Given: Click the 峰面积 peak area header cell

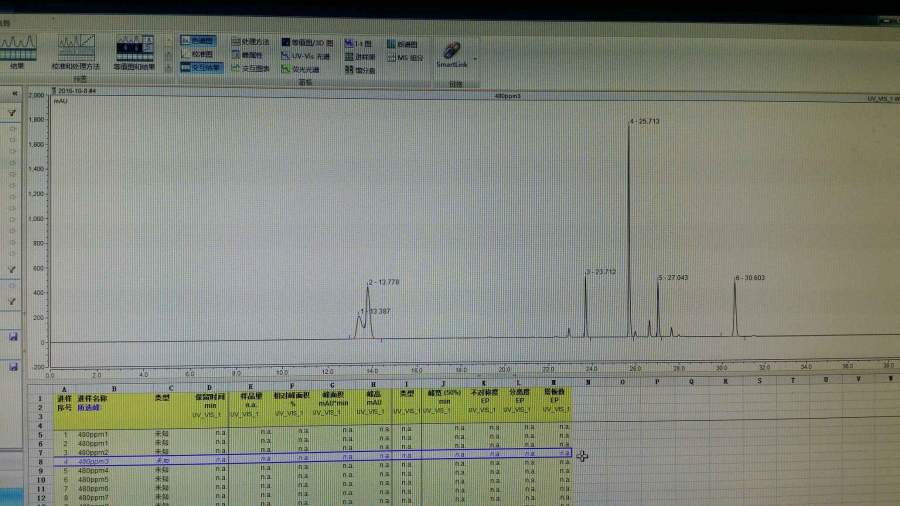Looking at the screenshot, I should point(333,395).
